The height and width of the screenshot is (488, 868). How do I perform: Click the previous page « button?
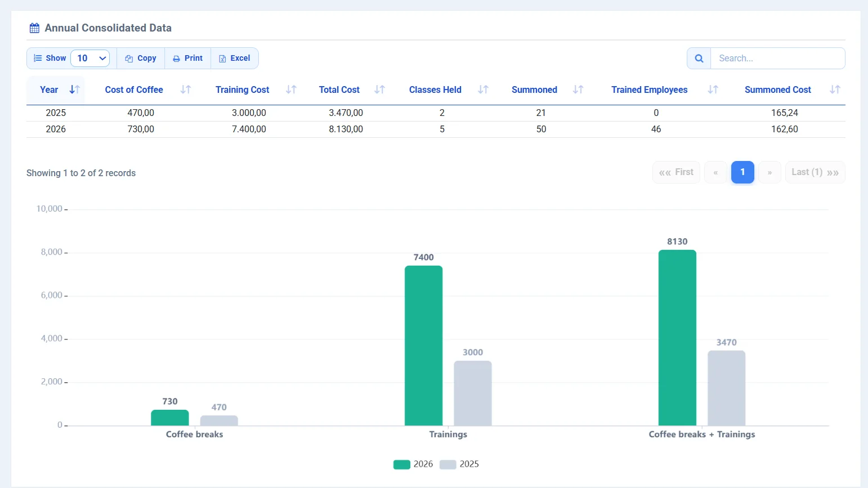[x=715, y=172]
